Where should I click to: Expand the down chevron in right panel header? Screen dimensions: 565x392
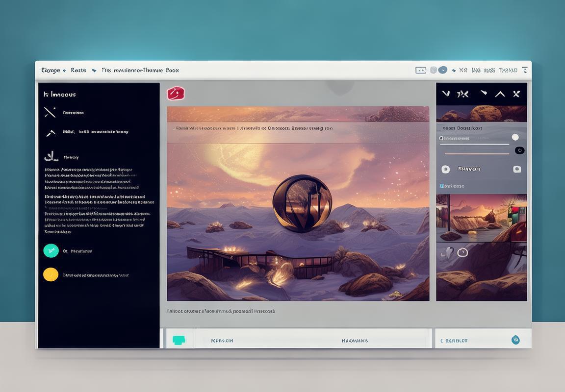[x=445, y=94]
